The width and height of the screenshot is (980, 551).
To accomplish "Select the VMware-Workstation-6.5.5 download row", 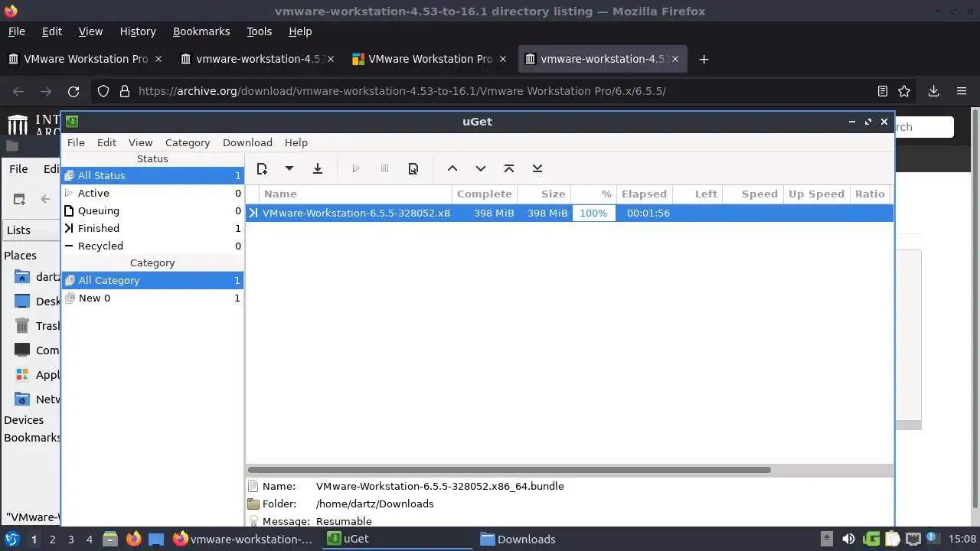I will point(569,213).
